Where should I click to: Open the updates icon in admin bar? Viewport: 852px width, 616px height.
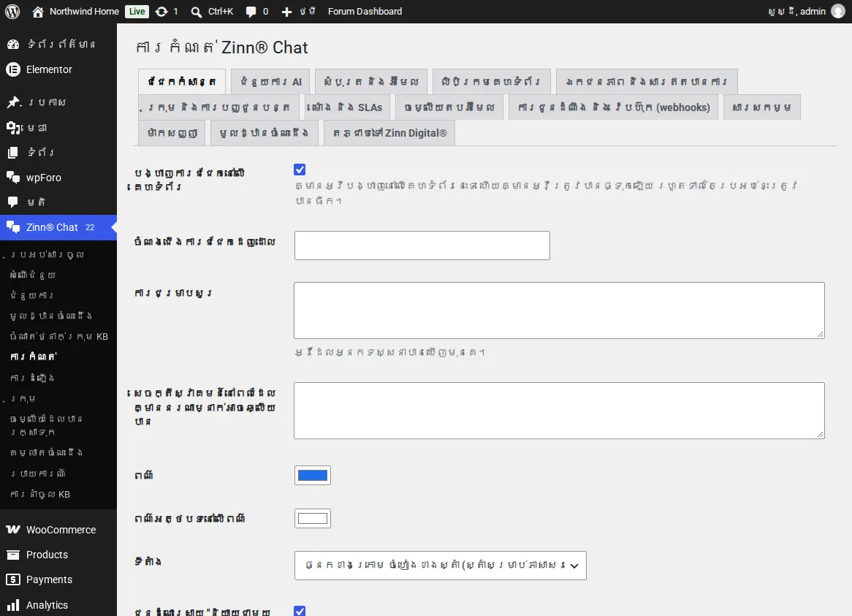161,12
